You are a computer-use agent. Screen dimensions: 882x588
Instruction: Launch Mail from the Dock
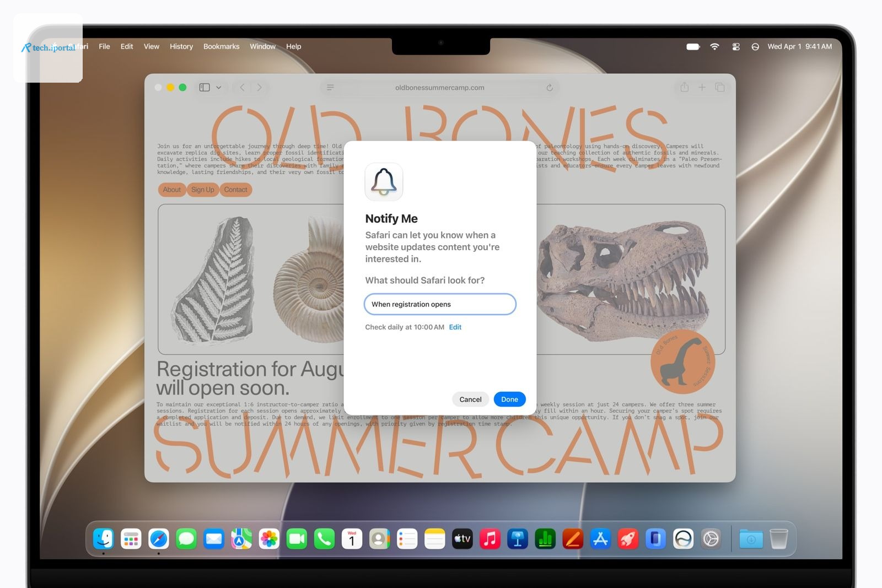pos(214,538)
